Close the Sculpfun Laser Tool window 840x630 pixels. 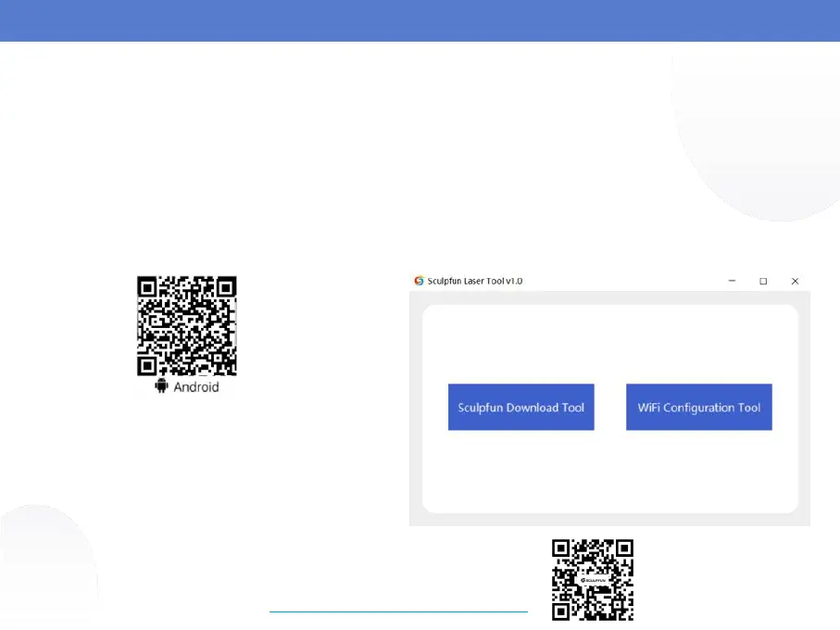[795, 281]
